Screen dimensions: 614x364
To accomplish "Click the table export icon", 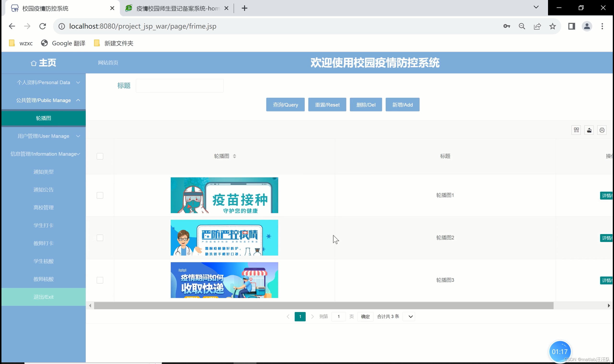I will click(589, 130).
